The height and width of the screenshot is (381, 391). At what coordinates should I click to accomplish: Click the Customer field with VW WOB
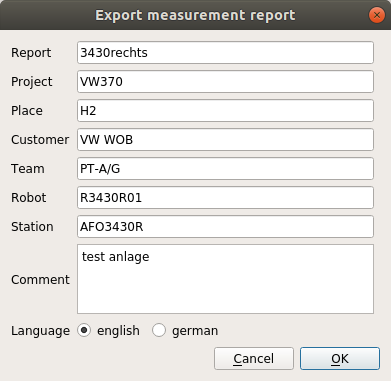coord(225,140)
